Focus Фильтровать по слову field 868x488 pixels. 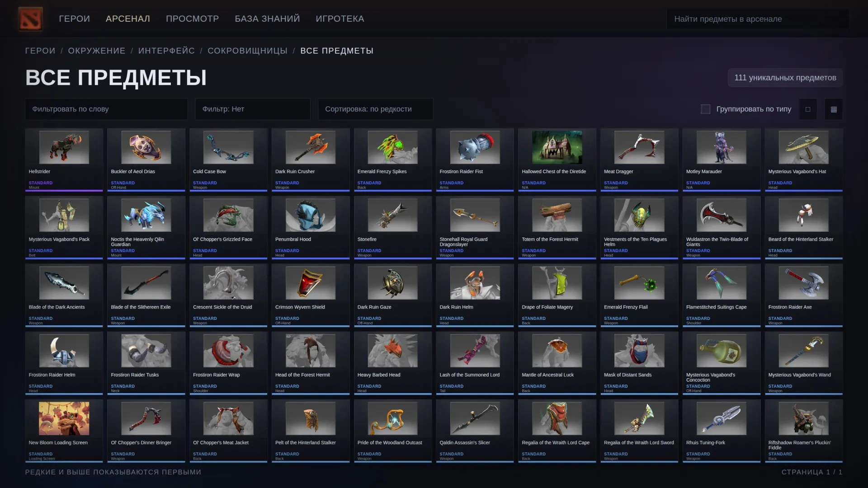106,109
